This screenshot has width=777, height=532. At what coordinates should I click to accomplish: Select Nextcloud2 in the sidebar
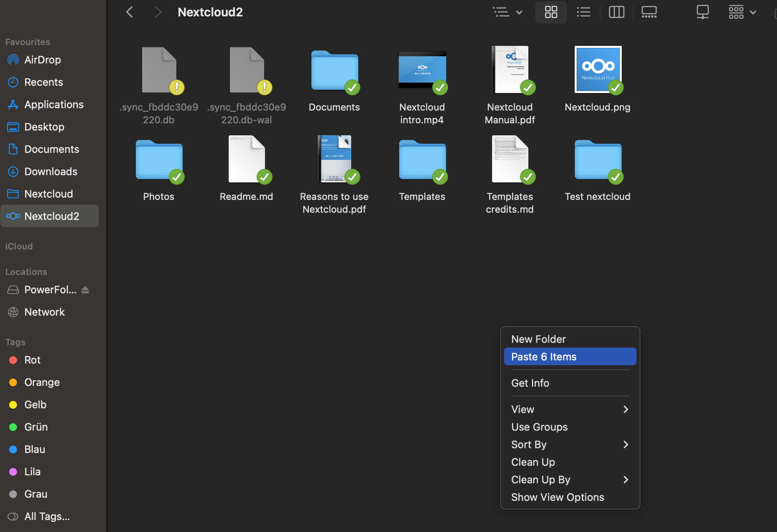pyautogui.click(x=49, y=216)
